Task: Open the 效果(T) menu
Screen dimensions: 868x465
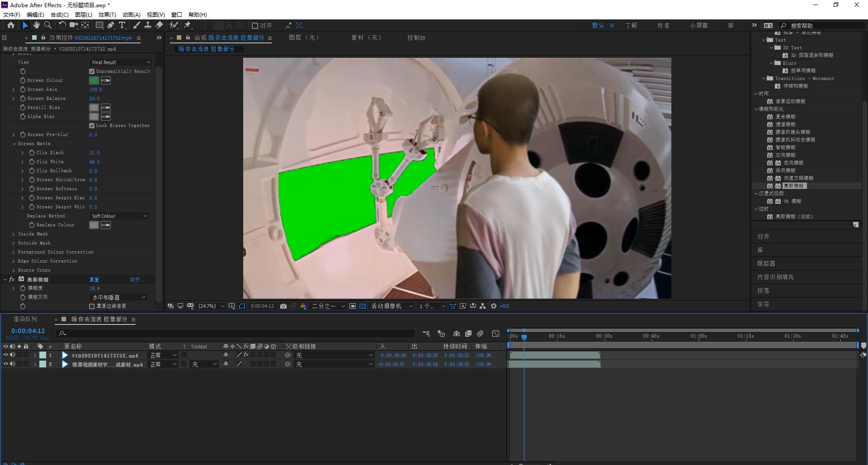Action: click(107, 14)
